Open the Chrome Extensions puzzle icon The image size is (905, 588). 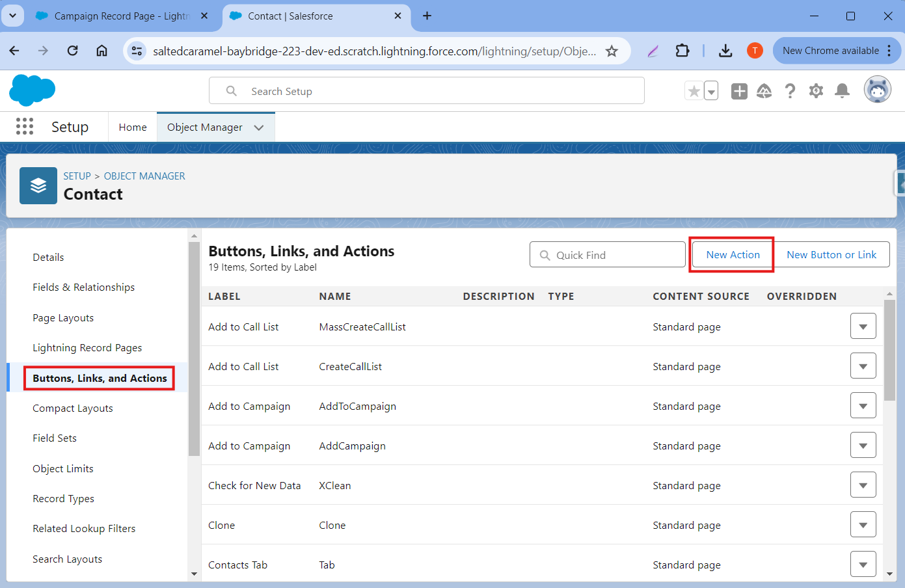pos(682,51)
